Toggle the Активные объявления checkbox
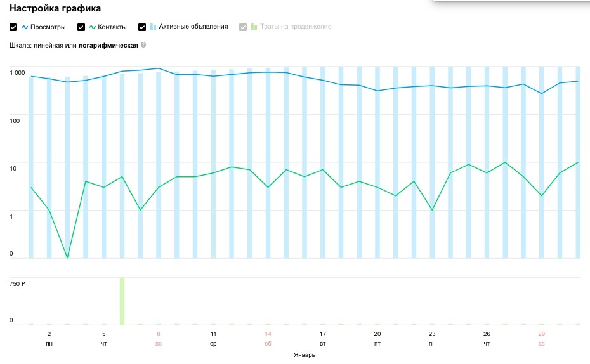The height and width of the screenshot is (364, 590). [142, 27]
